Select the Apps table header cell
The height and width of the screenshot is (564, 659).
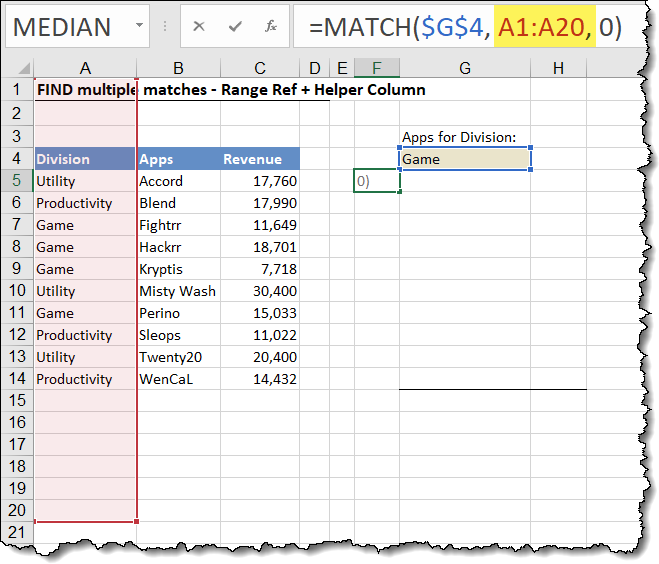pyautogui.click(x=178, y=159)
